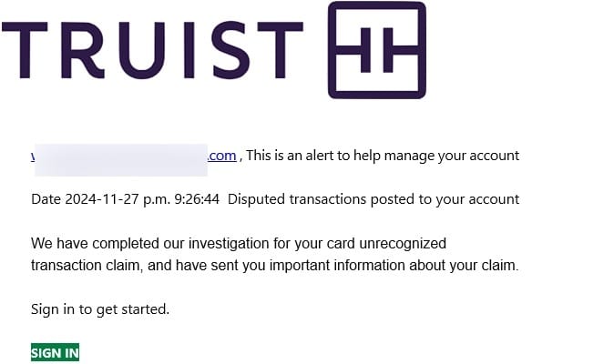Click the word "unrecognized" in the paragraph
614x364 pixels.
click(403, 243)
